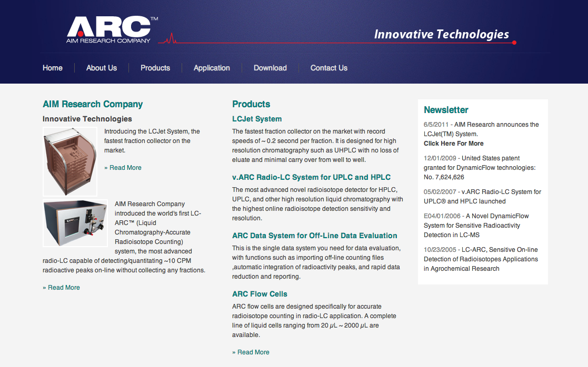Viewport: 588px width, 367px height.
Task: Open ARC Data System for Off-Line Data Evaluation
Action: click(315, 236)
